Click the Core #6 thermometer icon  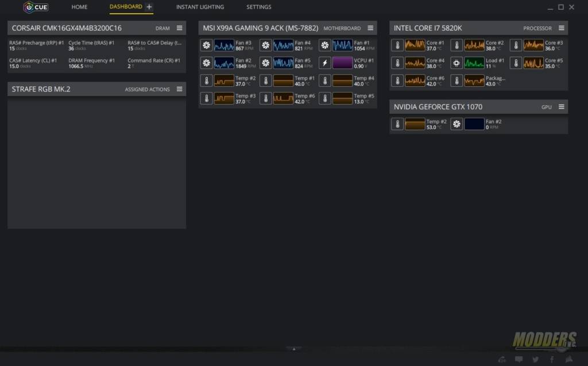click(x=397, y=80)
